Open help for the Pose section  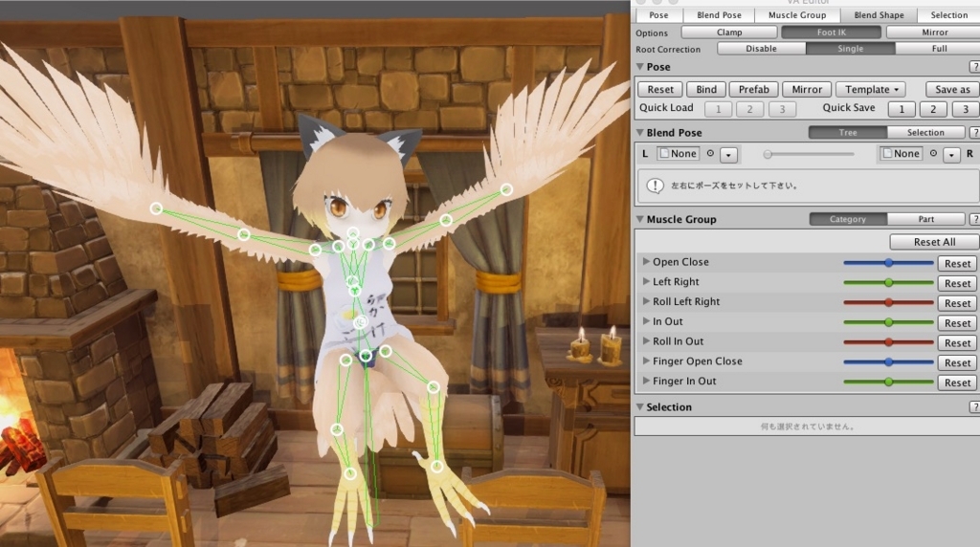[x=974, y=67]
